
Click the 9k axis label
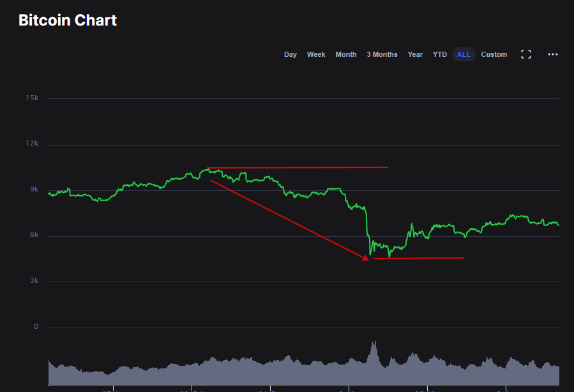pos(34,189)
